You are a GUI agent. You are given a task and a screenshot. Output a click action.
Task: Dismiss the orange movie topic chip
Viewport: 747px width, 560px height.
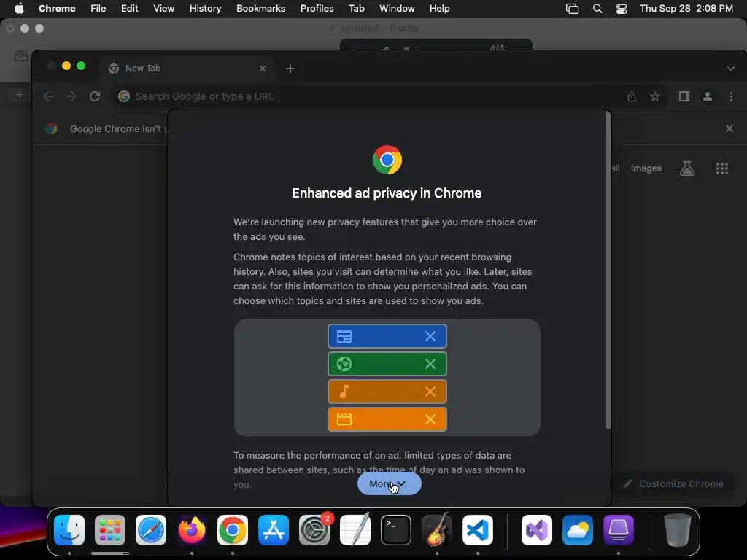[430, 419]
